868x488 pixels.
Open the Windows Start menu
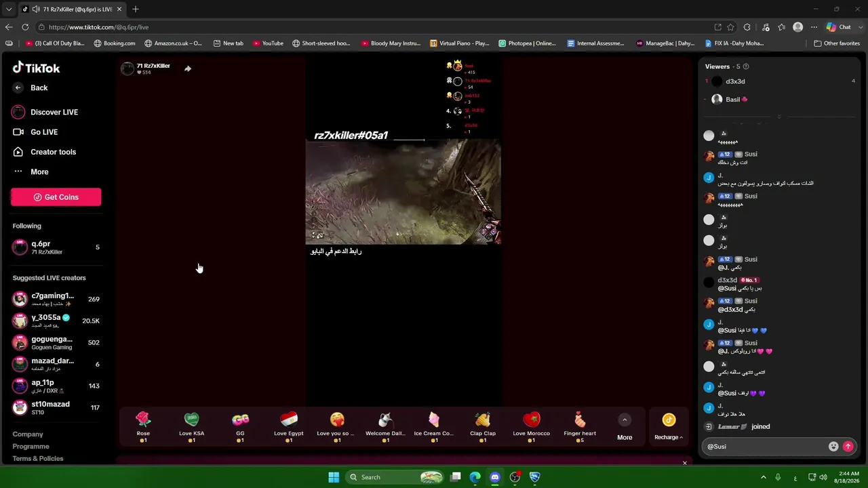click(334, 477)
